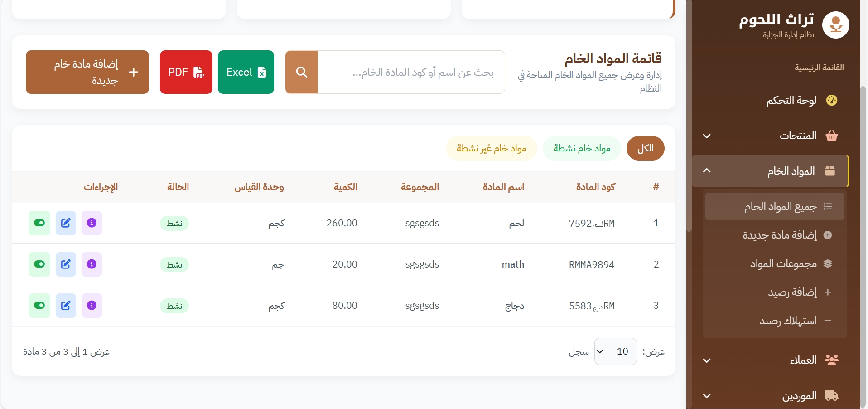Expand the المنتجات sidebar menu
Image resolution: width=868 pixels, height=409 pixels.
point(770,136)
